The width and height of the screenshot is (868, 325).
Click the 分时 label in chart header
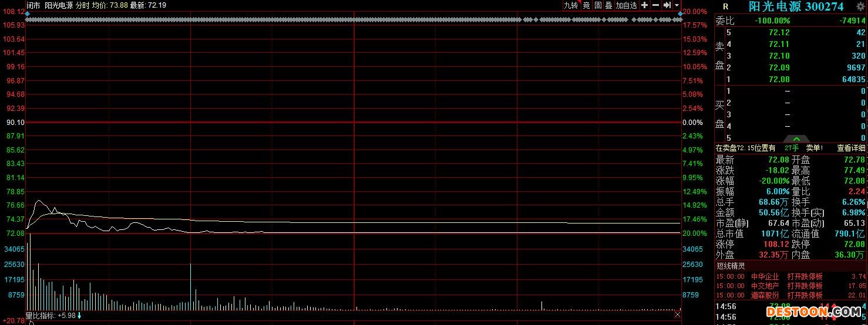[82, 5]
